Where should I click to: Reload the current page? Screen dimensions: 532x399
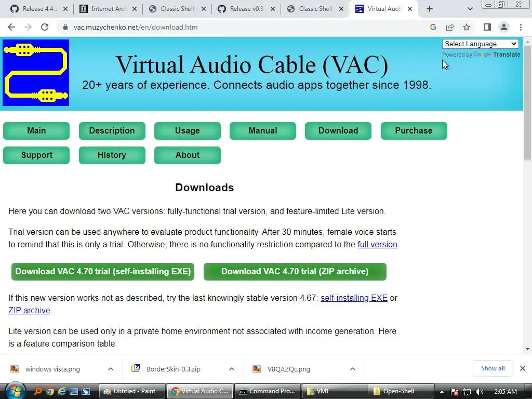45,27
